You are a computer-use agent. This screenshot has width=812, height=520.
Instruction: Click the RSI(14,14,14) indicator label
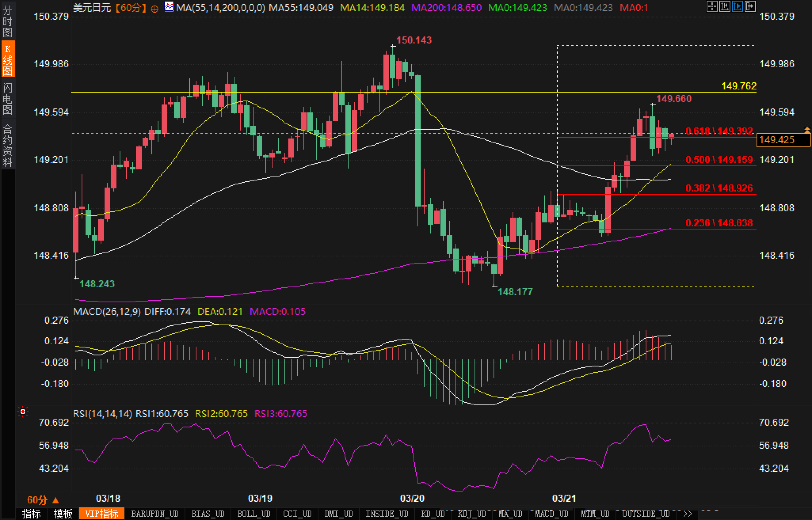pos(103,414)
